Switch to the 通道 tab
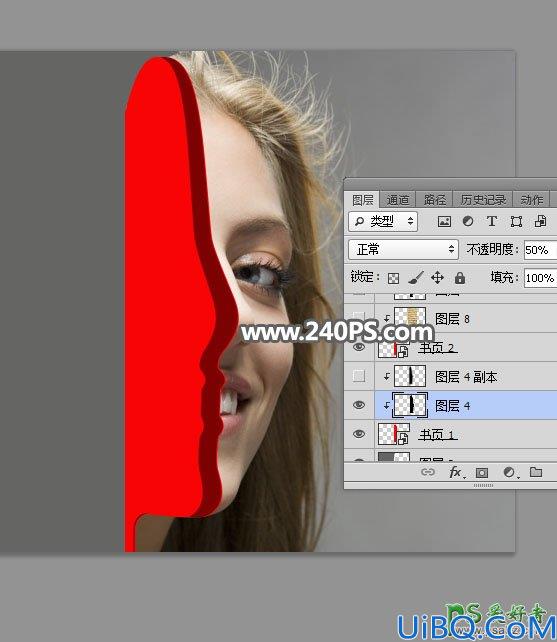This screenshot has height=642, width=557. point(398,200)
